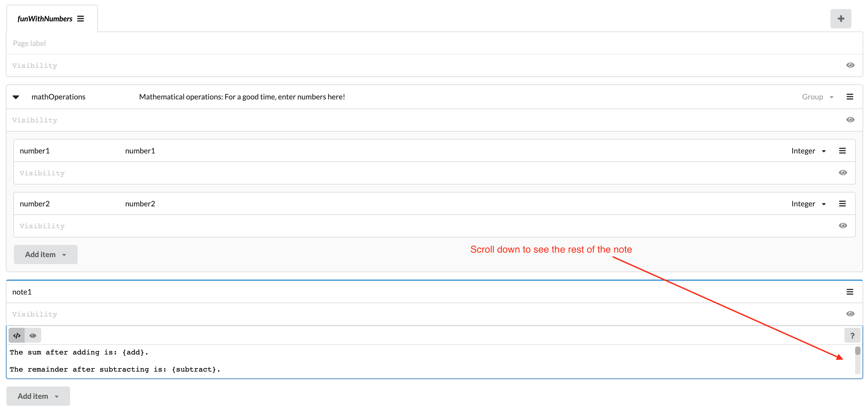The image size is (868, 409).
Task: Open the number2 field options menu
Action: [x=842, y=203]
